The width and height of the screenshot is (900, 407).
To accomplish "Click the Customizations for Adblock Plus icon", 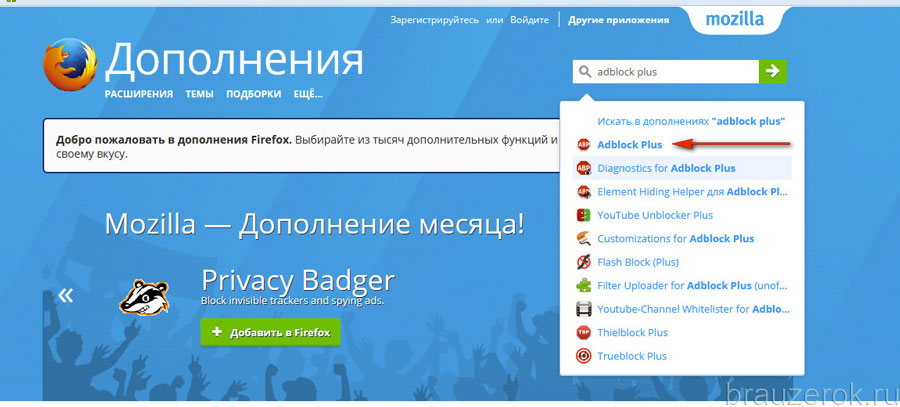I will [x=583, y=238].
